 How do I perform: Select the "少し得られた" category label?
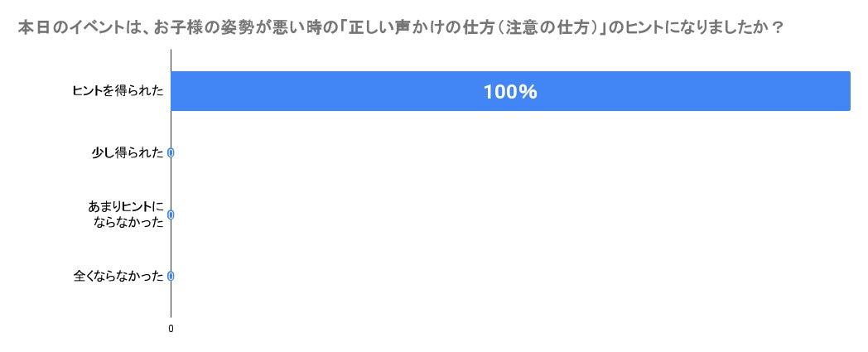coord(128,152)
